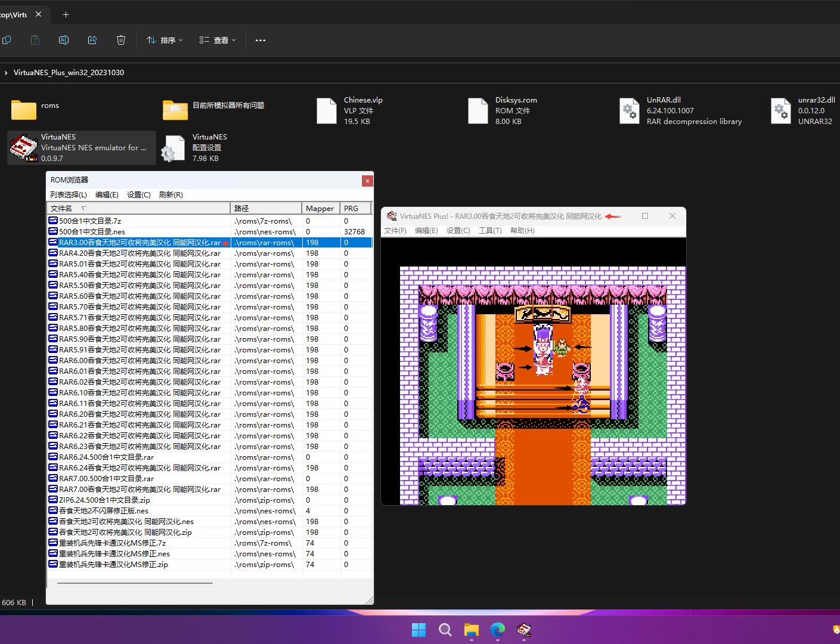The height and width of the screenshot is (644, 840).
Task: Click the copy icon in Explorer toolbar
Action: [x=7, y=40]
